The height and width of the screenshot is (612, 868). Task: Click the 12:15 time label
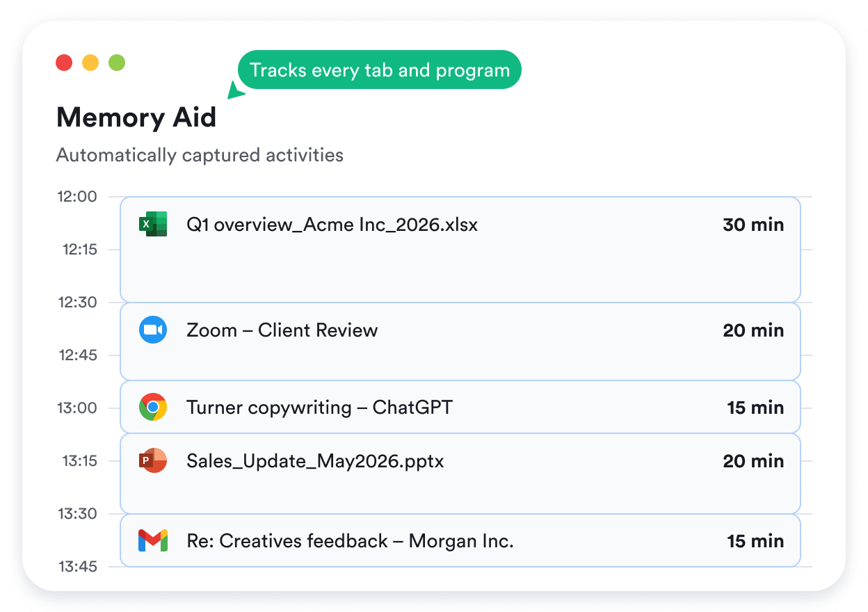point(79,249)
